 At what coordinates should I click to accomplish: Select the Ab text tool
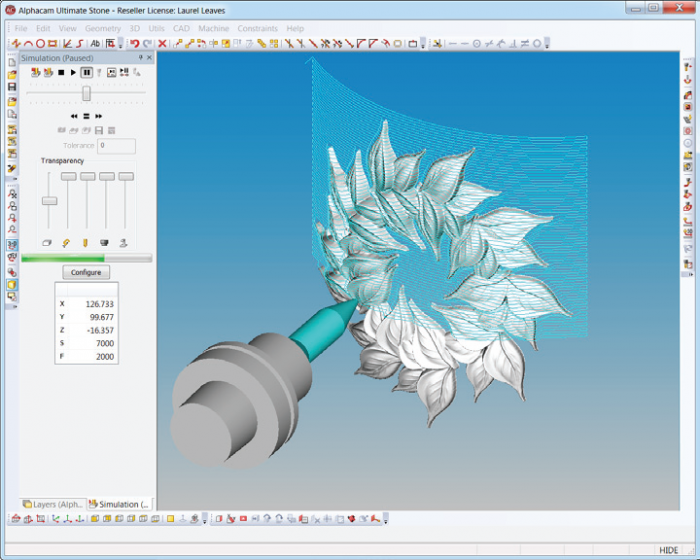coord(95,43)
